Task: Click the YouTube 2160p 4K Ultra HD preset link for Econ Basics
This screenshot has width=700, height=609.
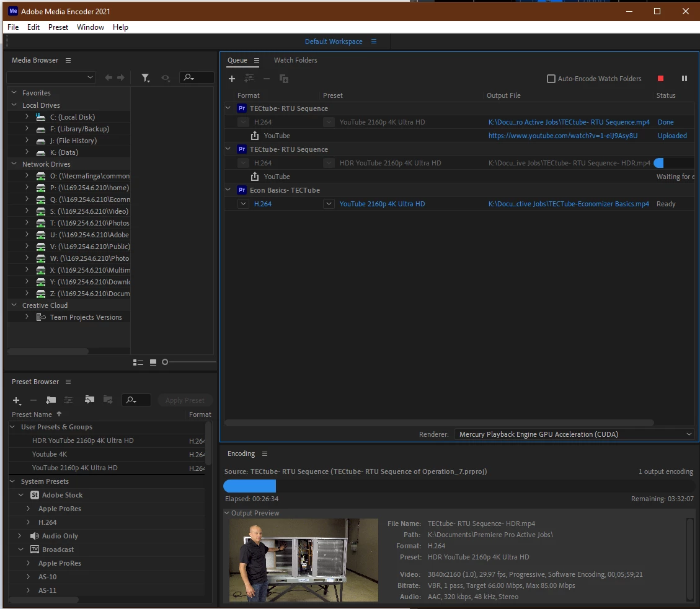Action: [382, 204]
